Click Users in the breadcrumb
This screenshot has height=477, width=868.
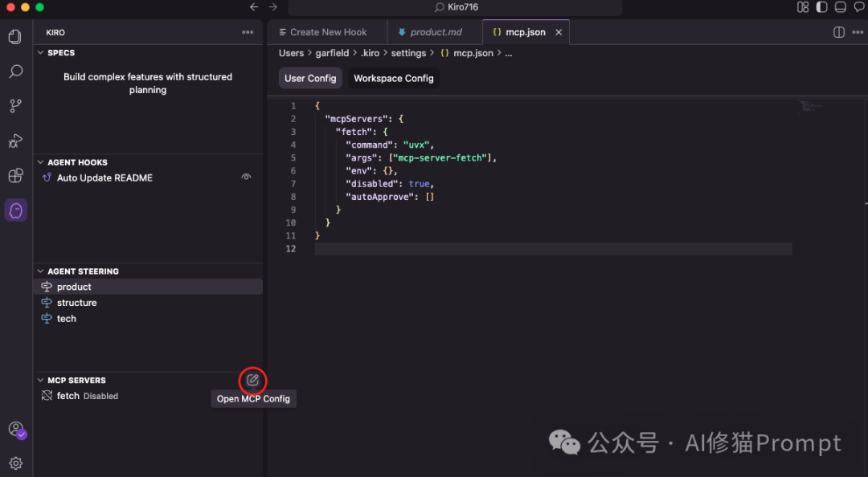pyautogui.click(x=291, y=53)
